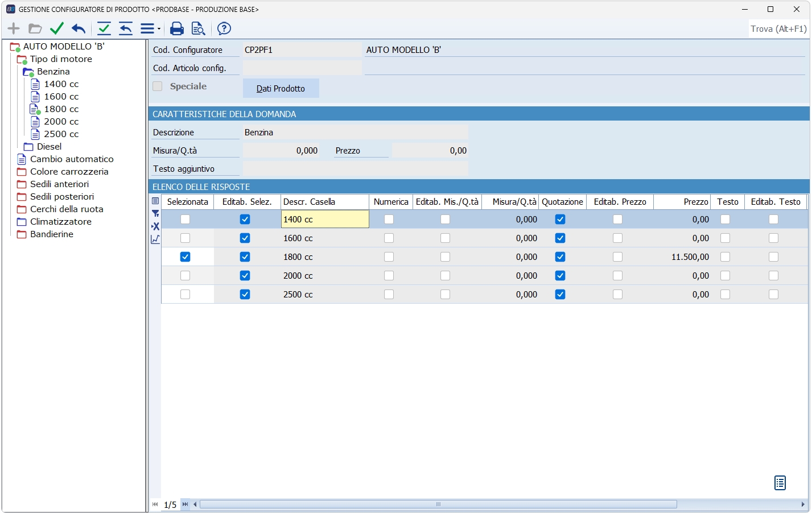
Task: Click the Trova search field
Action: click(778, 29)
